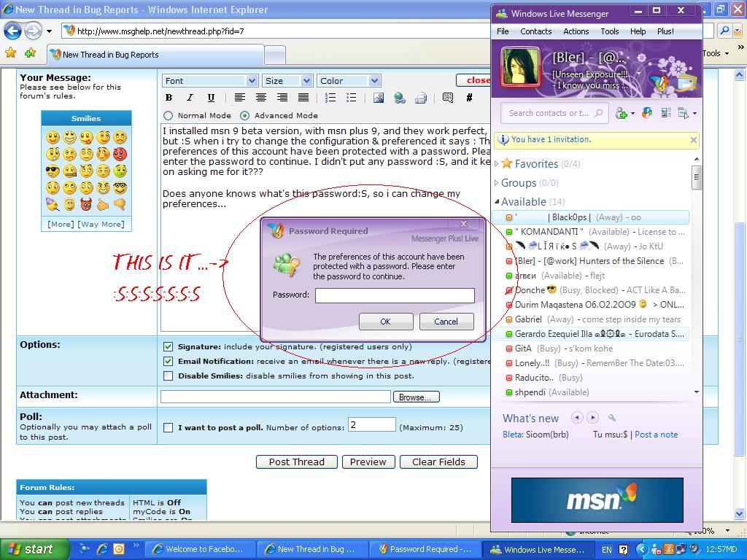747x560 pixels.
Task: Click the numbered list icon
Action: [330, 98]
